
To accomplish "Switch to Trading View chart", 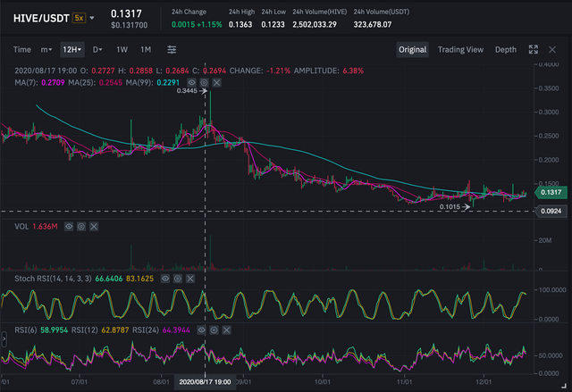I will (x=460, y=49).
